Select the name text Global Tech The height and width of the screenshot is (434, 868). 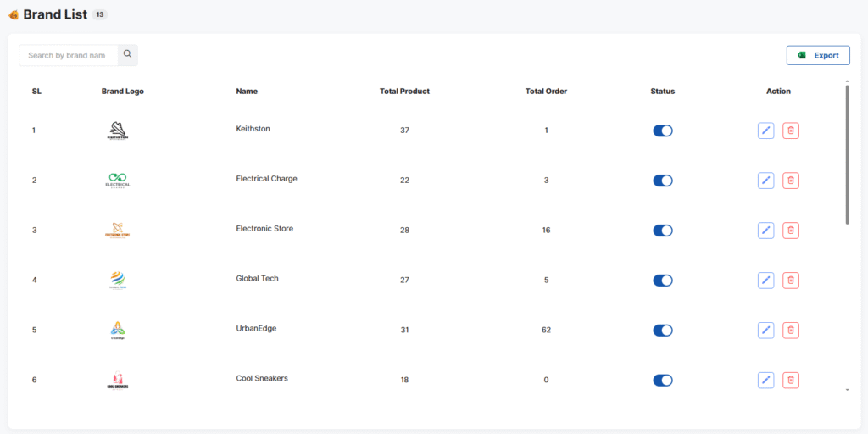(258, 278)
